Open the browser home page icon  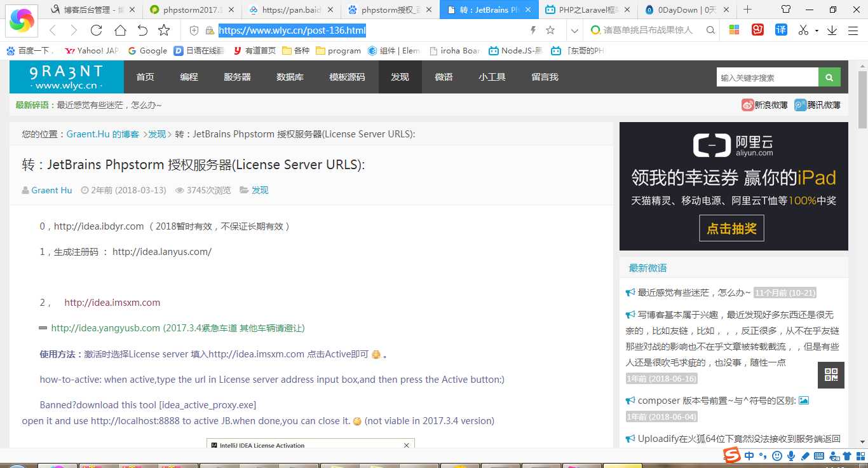click(x=120, y=31)
